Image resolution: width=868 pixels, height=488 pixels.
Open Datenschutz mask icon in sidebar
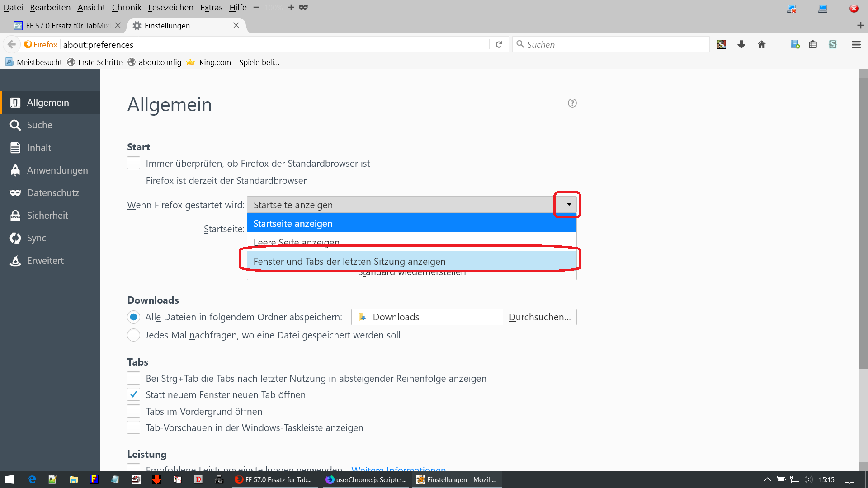coord(15,193)
